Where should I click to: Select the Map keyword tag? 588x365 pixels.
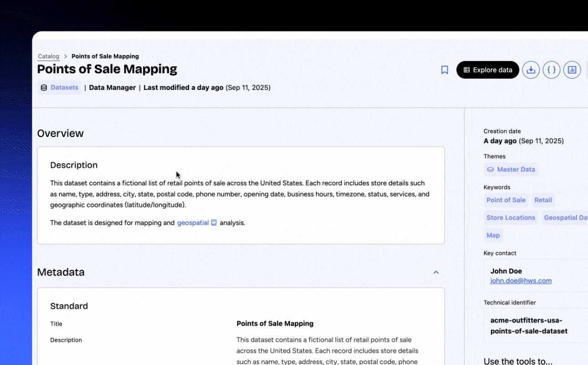[x=493, y=235]
